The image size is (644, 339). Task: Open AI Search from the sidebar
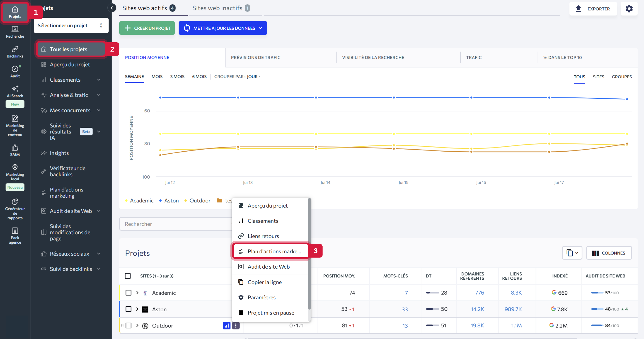[x=15, y=92]
